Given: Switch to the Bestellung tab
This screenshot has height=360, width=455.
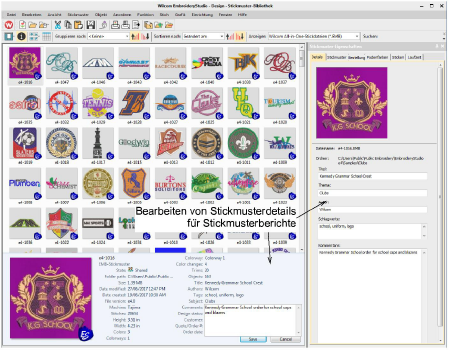Looking at the screenshot, I should click(357, 57).
